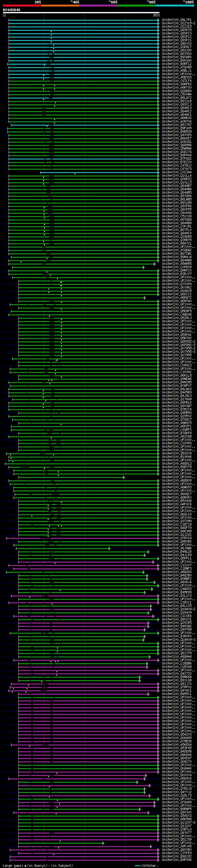
Task: Select hit label UniRef100_Q1RL73
Action: (177, 796)
